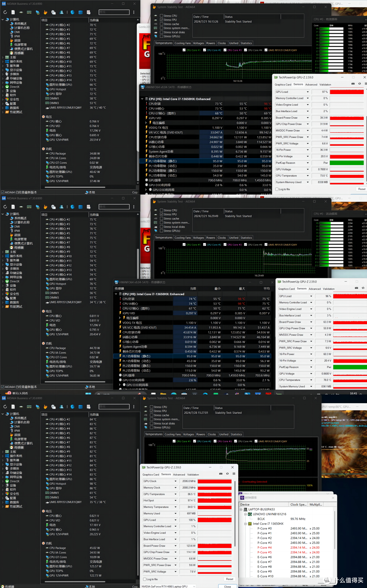This screenshot has width=367, height=588.
Task: Open three-dot menu in top AIDA64 toolbar
Action: 134,12
